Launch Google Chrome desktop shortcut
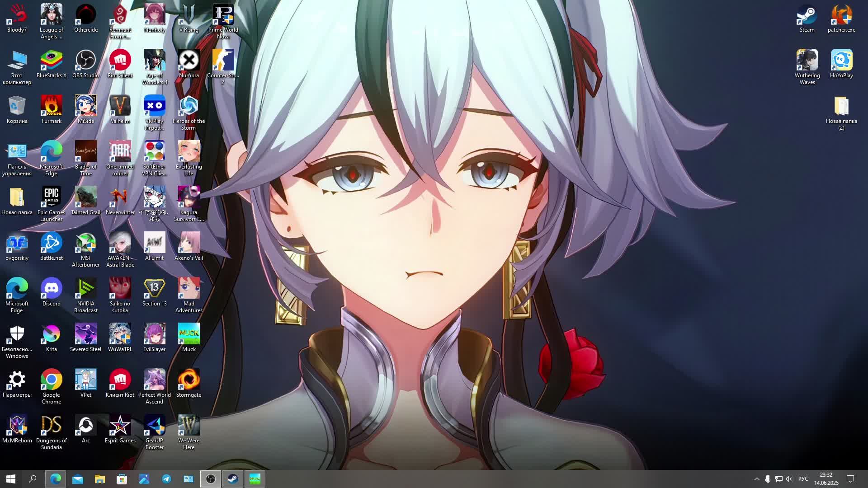The height and width of the screenshot is (488, 868). pyautogui.click(x=51, y=387)
